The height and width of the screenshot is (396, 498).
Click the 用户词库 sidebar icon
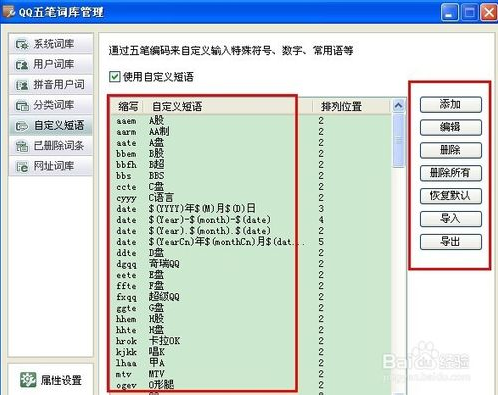tap(22, 64)
